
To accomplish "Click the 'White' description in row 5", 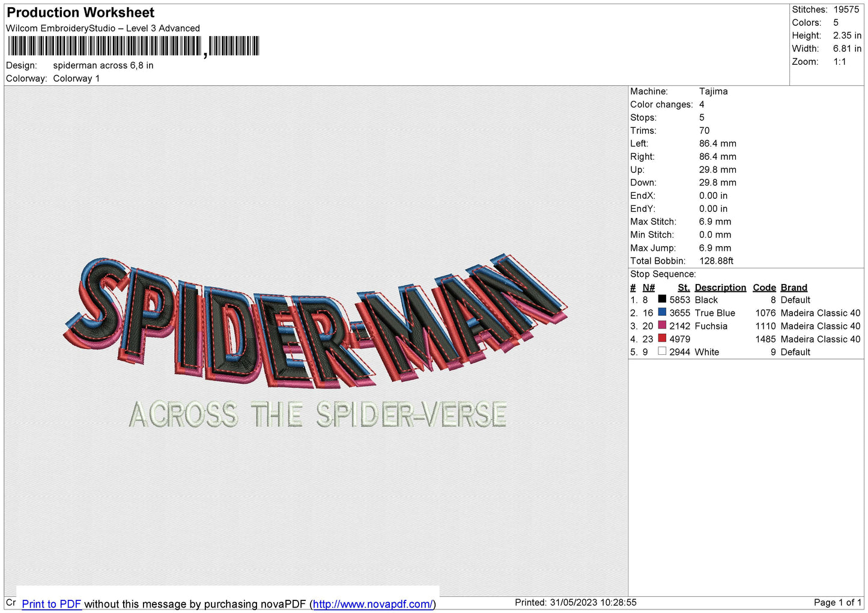I will [x=707, y=352].
